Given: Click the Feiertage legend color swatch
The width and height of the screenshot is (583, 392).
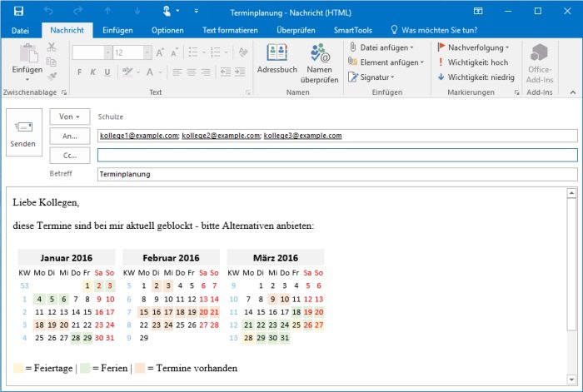Looking at the screenshot, I should pos(17,368).
